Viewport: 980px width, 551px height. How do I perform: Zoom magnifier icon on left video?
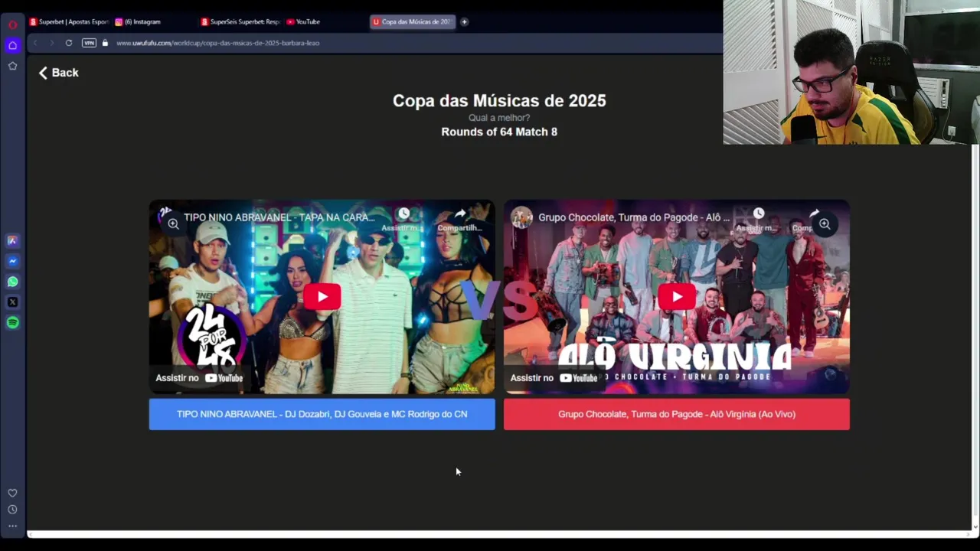[173, 224]
